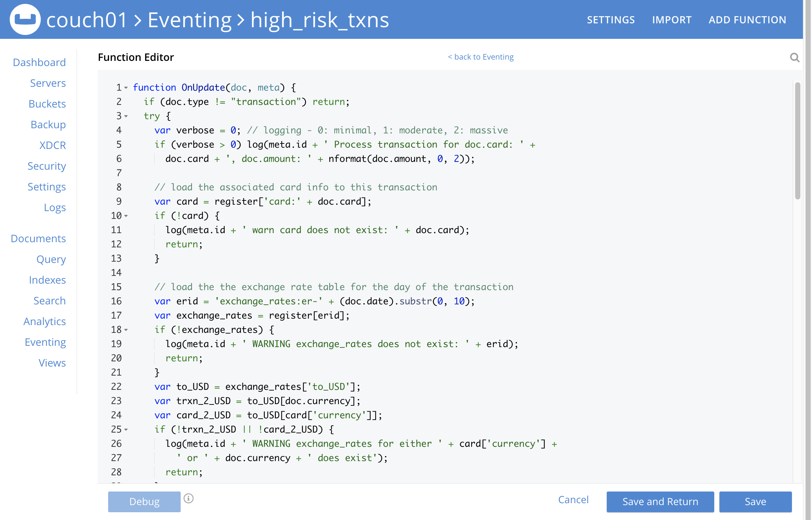This screenshot has height=520, width=812.
Task: Go to the Logs page
Action: point(55,208)
